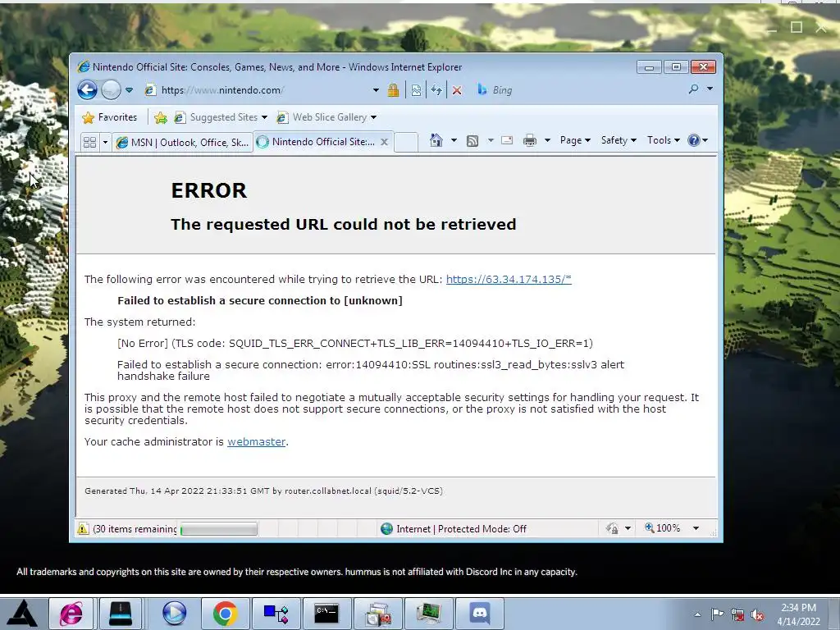Expand the Home button dropdown
This screenshot has height=630, width=840.
(454, 140)
